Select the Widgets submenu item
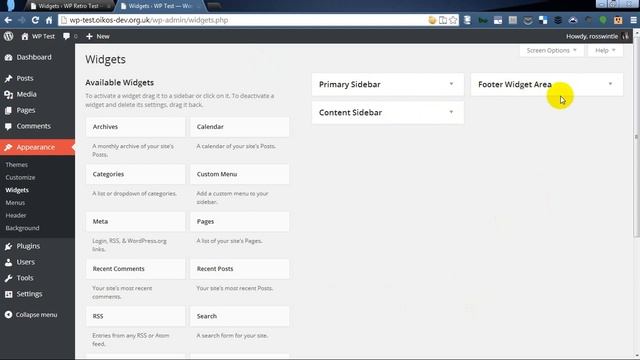The image size is (640, 360). [x=17, y=190]
